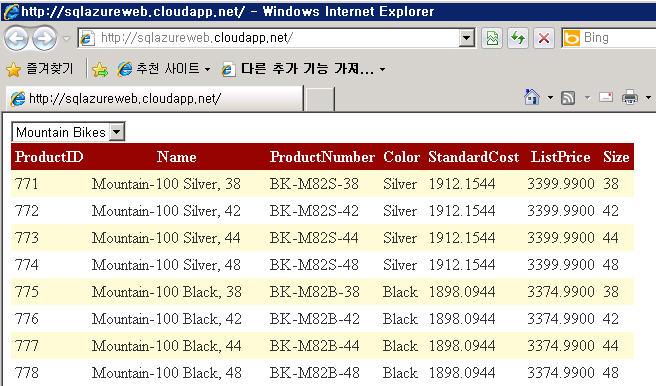
Task: Click the browser Back arrow button
Action: pos(16,38)
